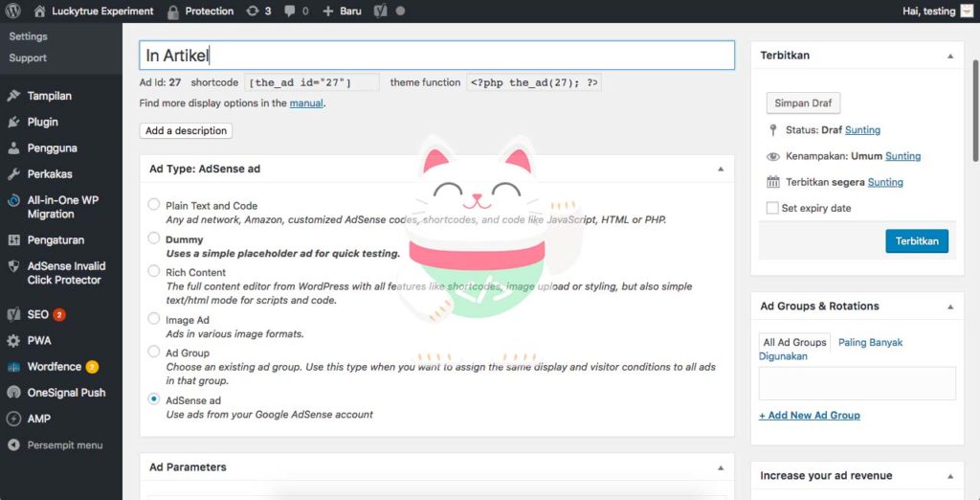Collapse the Ad Type: AdSense ad panel
This screenshot has width=980, height=500.
(x=721, y=169)
